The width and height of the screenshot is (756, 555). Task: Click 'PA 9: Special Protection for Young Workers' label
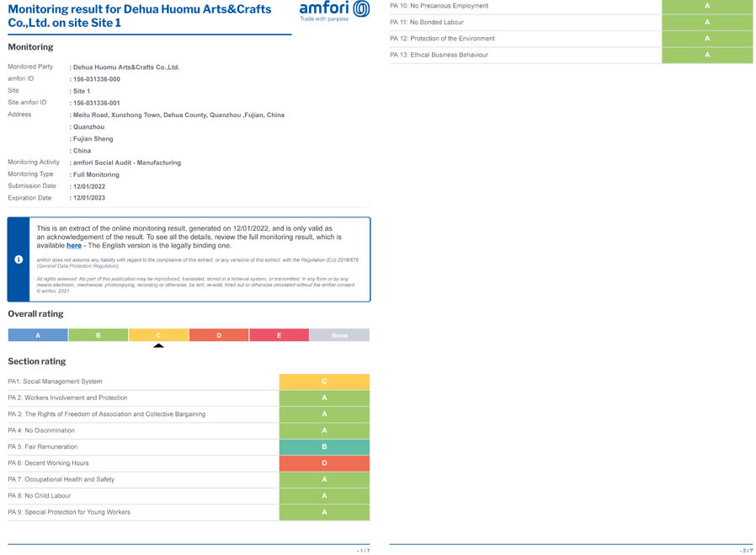pyautogui.click(x=69, y=512)
